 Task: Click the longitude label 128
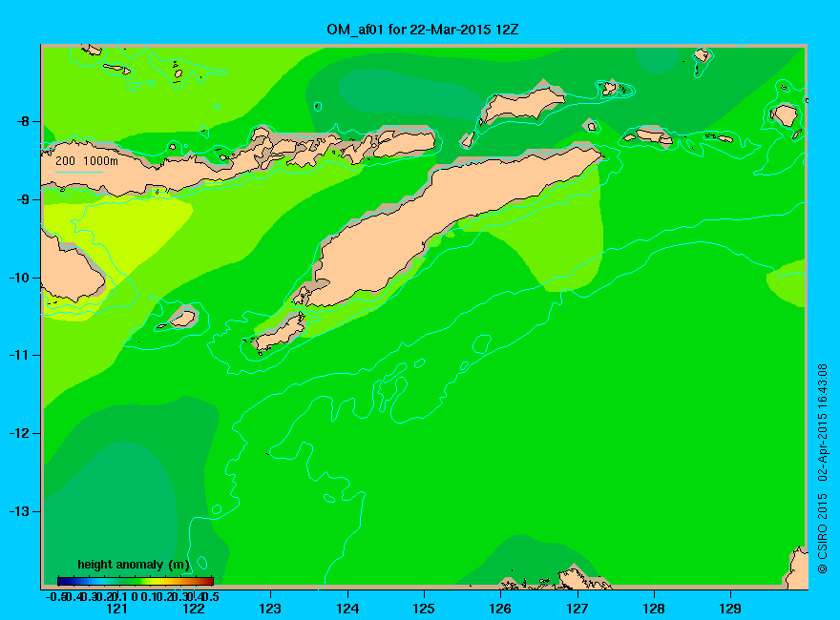pos(654,609)
